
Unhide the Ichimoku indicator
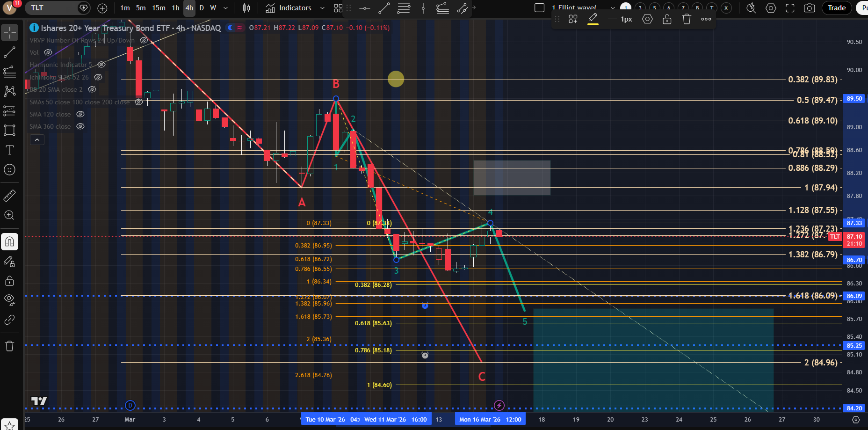(x=98, y=77)
